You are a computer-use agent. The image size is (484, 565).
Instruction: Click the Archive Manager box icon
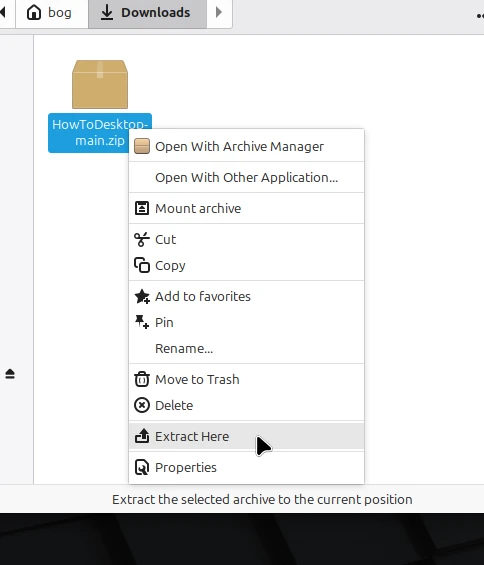pos(142,147)
